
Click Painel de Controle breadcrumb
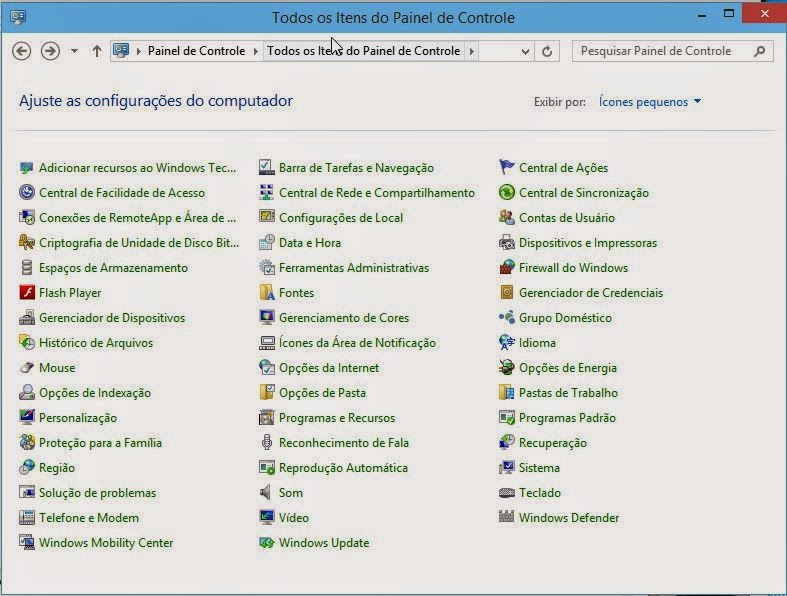point(196,51)
